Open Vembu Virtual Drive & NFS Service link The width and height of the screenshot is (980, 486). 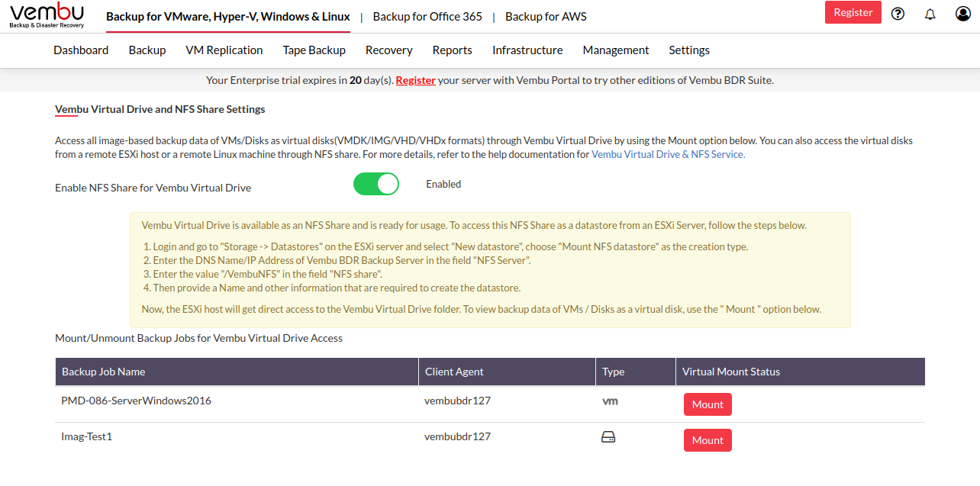(x=668, y=154)
